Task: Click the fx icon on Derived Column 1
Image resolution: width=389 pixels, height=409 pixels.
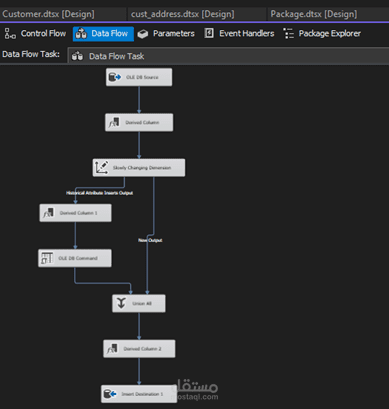Action: [x=49, y=213]
